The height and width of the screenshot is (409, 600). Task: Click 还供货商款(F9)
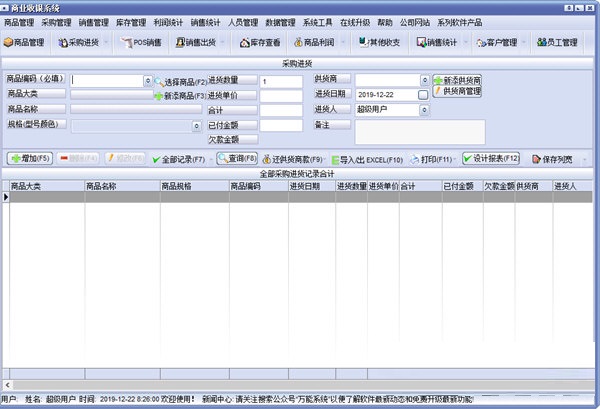coord(293,160)
